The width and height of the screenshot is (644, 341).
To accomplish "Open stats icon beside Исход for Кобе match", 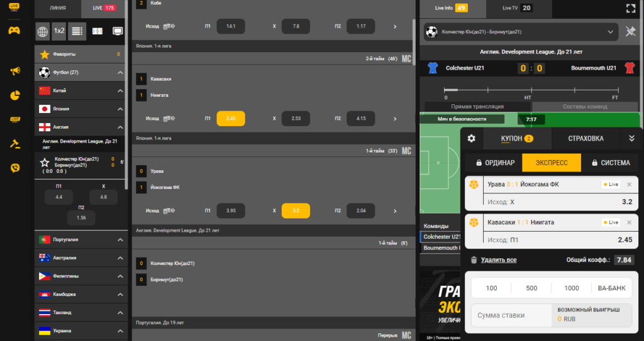I will pos(169,26).
